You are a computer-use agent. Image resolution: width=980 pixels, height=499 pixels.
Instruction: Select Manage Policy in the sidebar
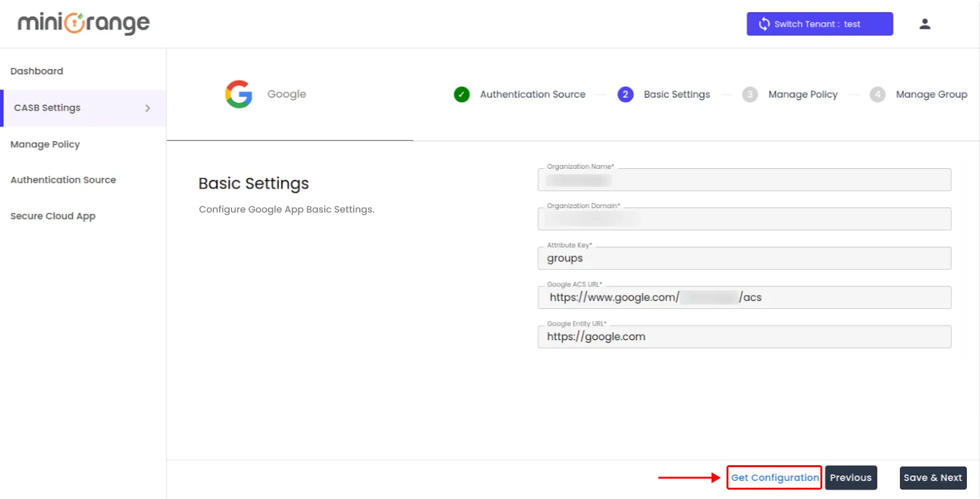click(45, 144)
